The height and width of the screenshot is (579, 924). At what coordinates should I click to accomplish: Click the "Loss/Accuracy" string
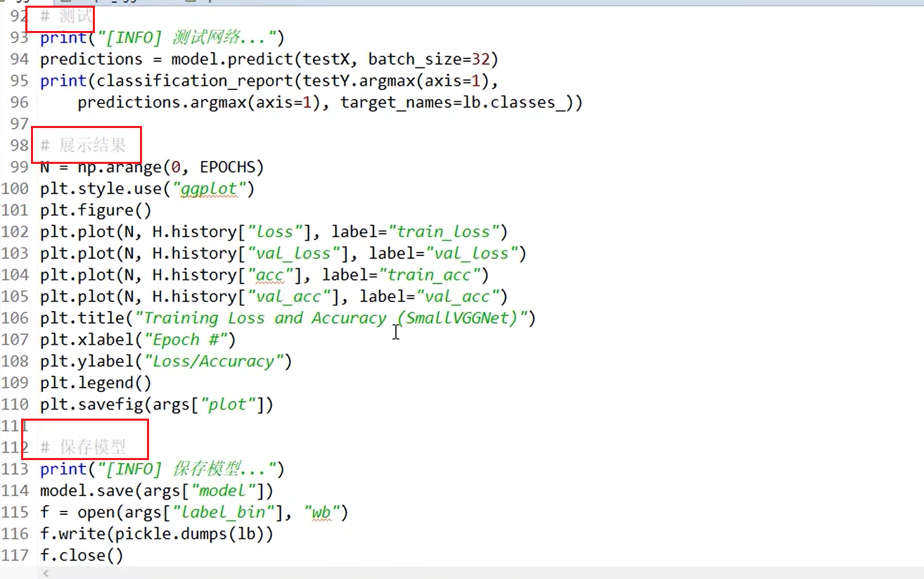coord(213,361)
